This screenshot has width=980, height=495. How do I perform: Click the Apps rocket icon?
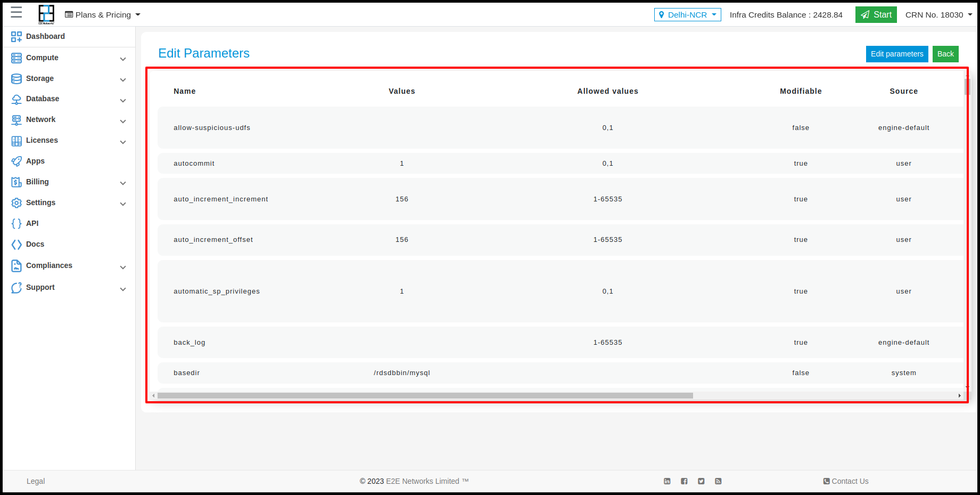(17, 161)
